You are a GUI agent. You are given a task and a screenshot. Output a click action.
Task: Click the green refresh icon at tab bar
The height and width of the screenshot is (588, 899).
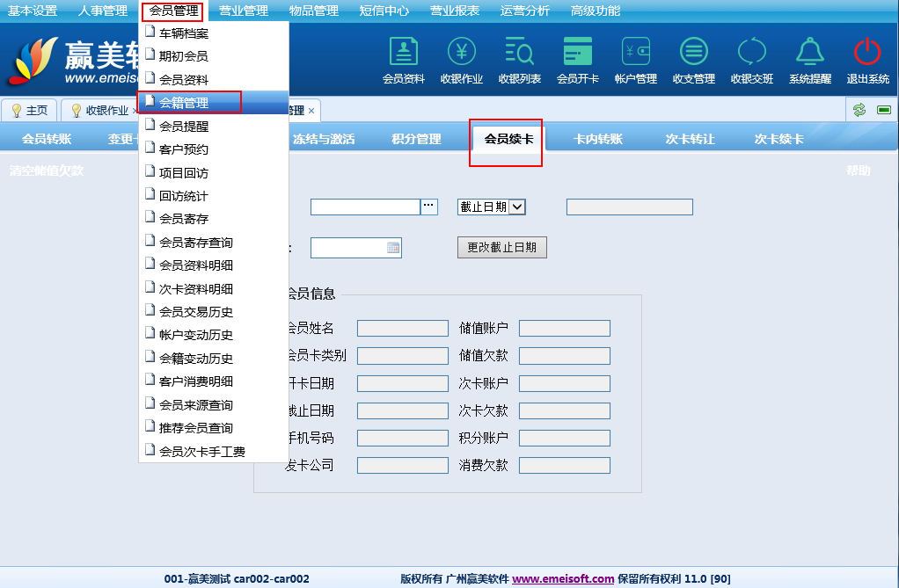[x=859, y=110]
